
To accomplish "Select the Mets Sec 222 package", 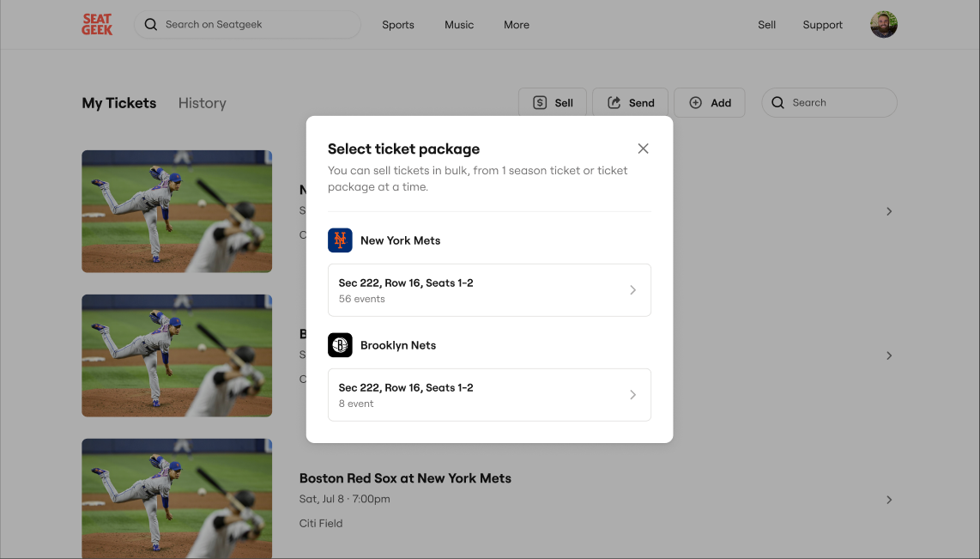I will coord(489,290).
